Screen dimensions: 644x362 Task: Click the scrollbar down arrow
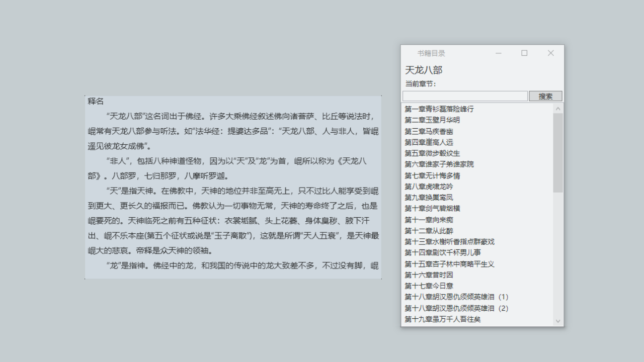pos(558,321)
